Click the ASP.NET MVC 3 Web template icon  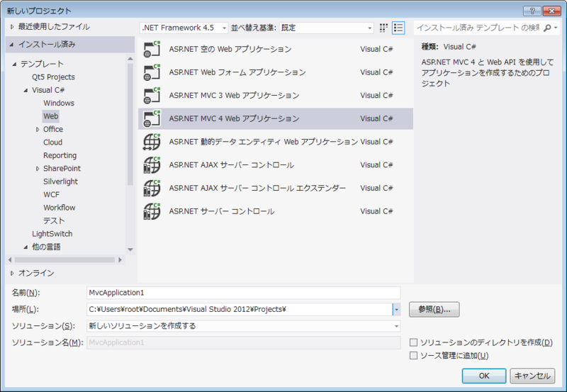coord(152,96)
